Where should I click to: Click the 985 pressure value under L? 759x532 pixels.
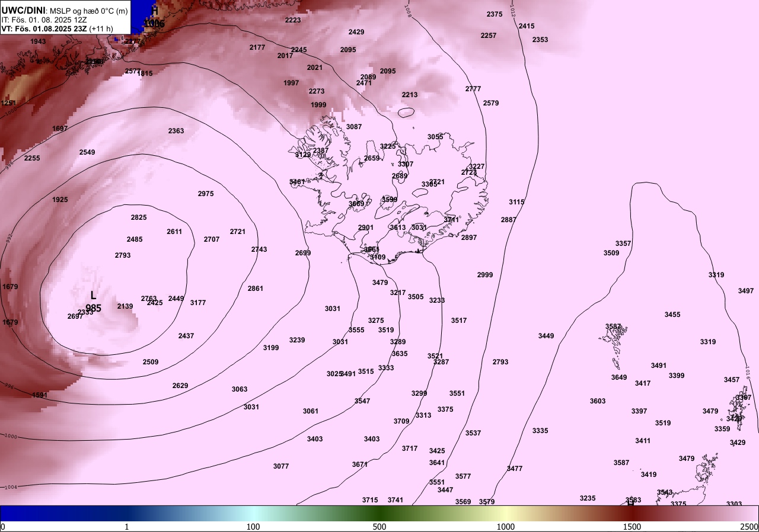click(93, 308)
